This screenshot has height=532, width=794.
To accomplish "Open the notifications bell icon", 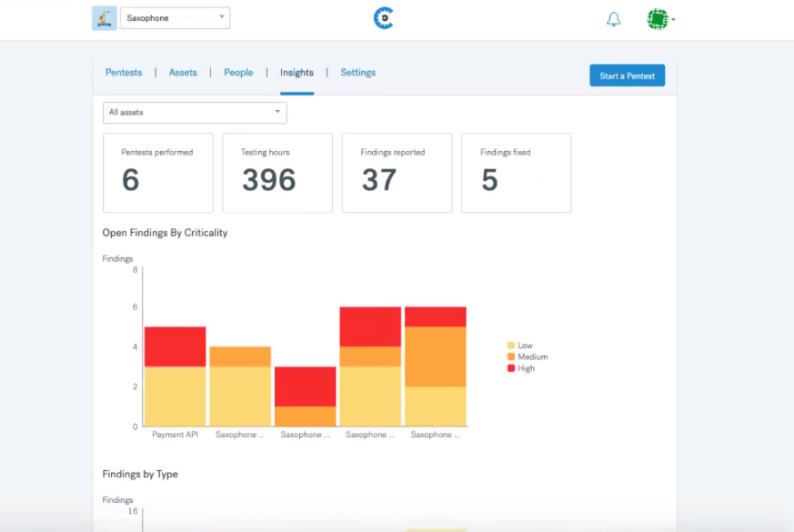I will 613,19.
